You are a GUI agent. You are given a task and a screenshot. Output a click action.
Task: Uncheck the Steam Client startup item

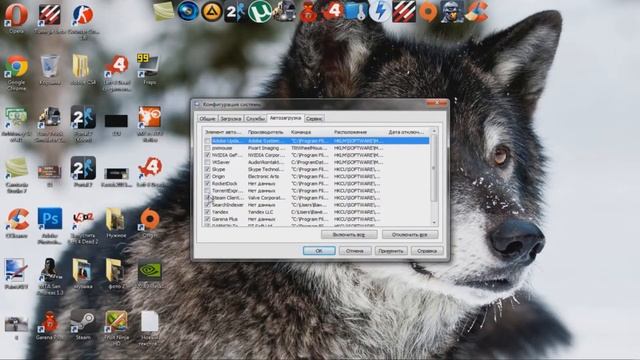(x=207, y=198)
